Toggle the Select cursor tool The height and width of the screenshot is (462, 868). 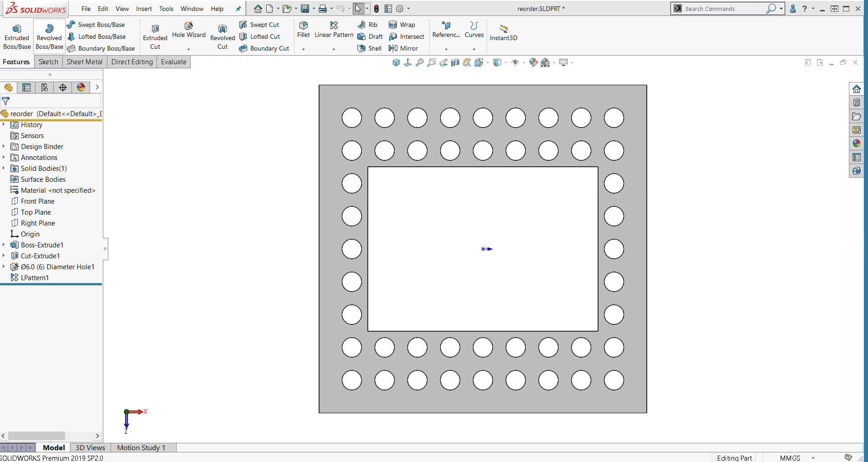click(358, 9)
